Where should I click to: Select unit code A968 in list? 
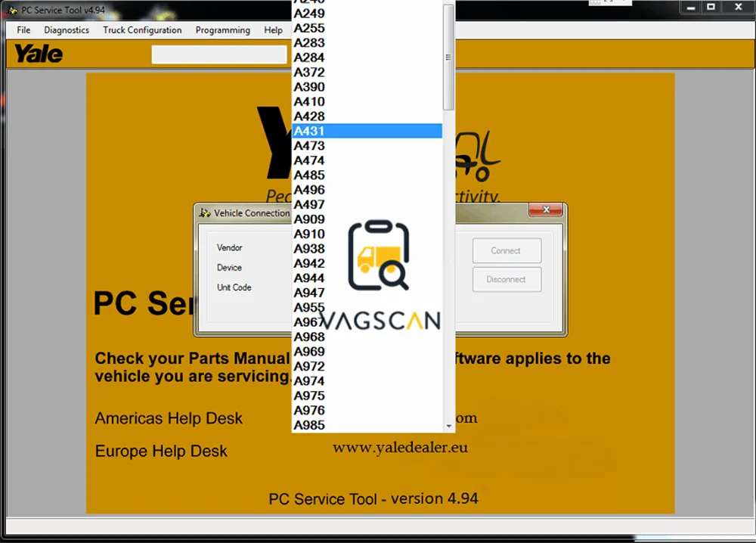coord(367,337)
